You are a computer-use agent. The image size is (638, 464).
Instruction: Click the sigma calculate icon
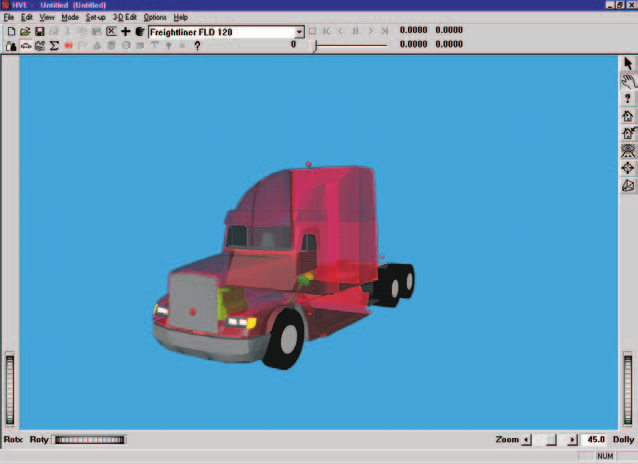point(54,46)
